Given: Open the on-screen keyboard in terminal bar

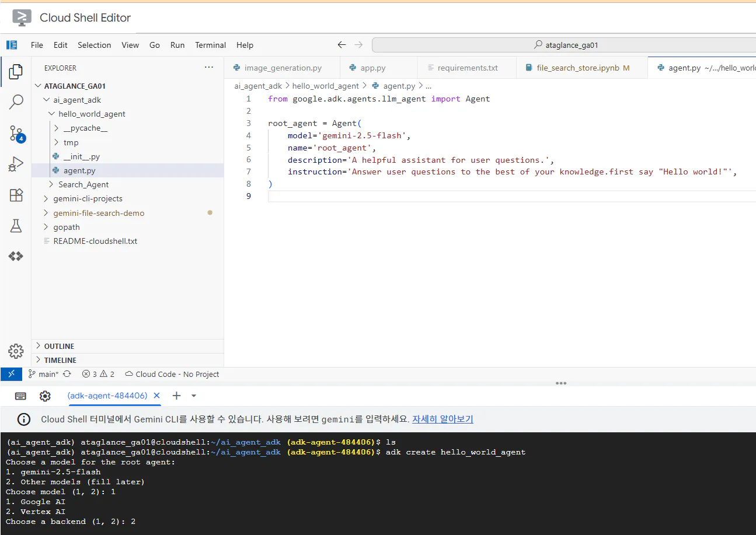Looking at the screenshot, I should click(x=20, y=396).
